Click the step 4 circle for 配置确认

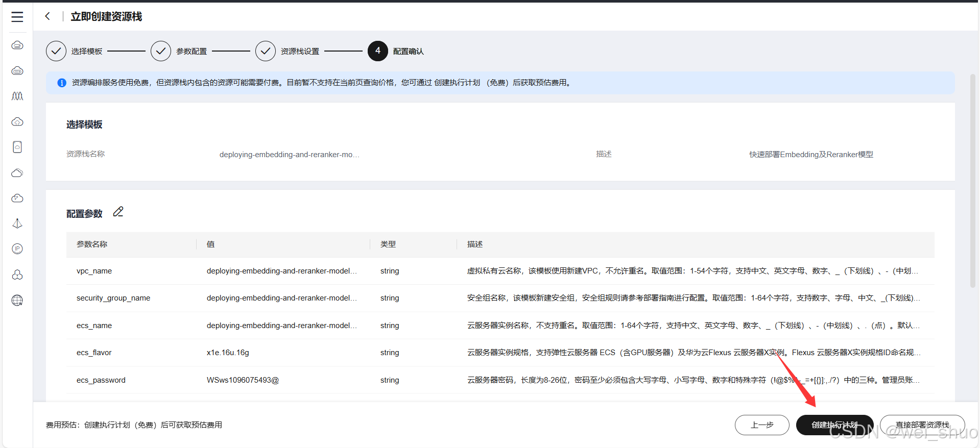(x=378, y=51)
